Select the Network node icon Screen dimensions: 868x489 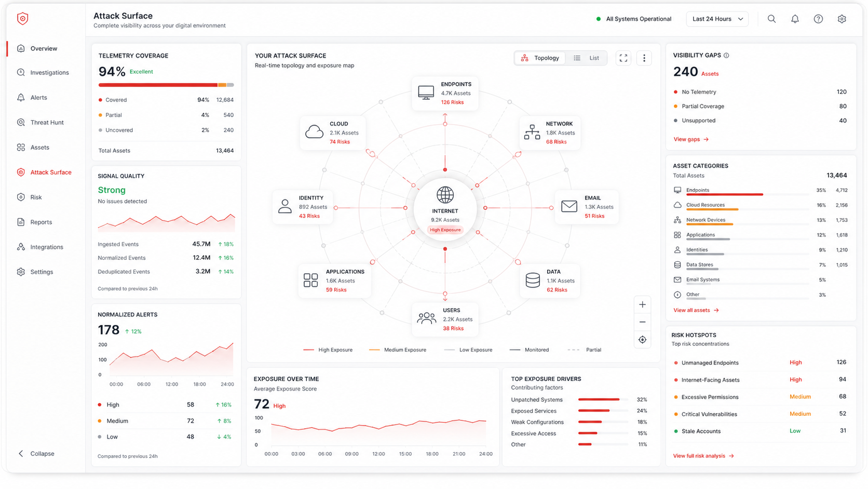532,132
